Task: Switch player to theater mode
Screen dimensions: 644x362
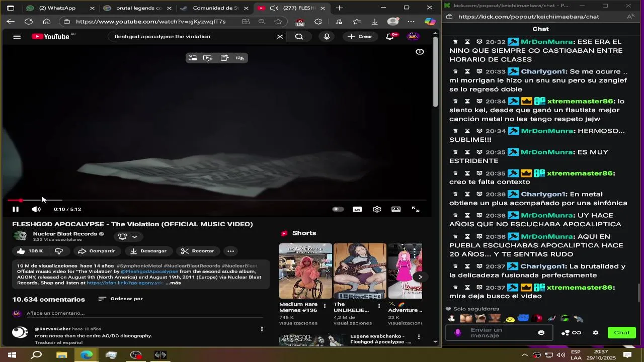Action: click(x=396, y=209)
